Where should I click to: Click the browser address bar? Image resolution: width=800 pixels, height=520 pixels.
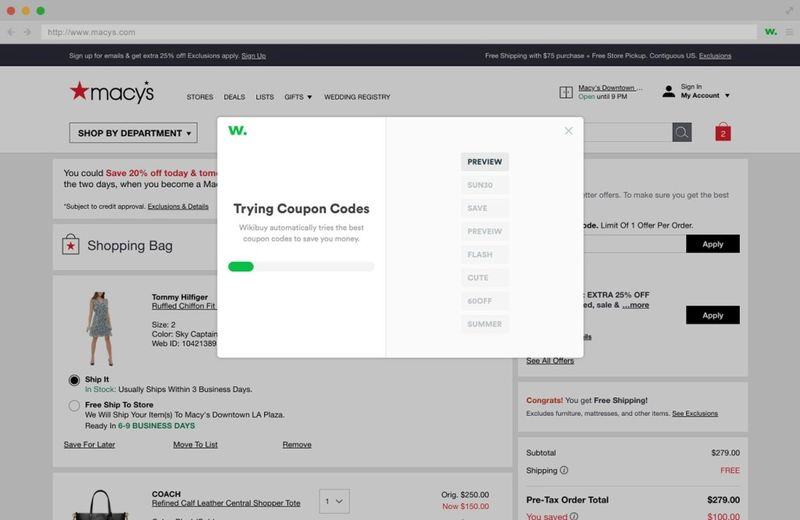coord(399,32)
